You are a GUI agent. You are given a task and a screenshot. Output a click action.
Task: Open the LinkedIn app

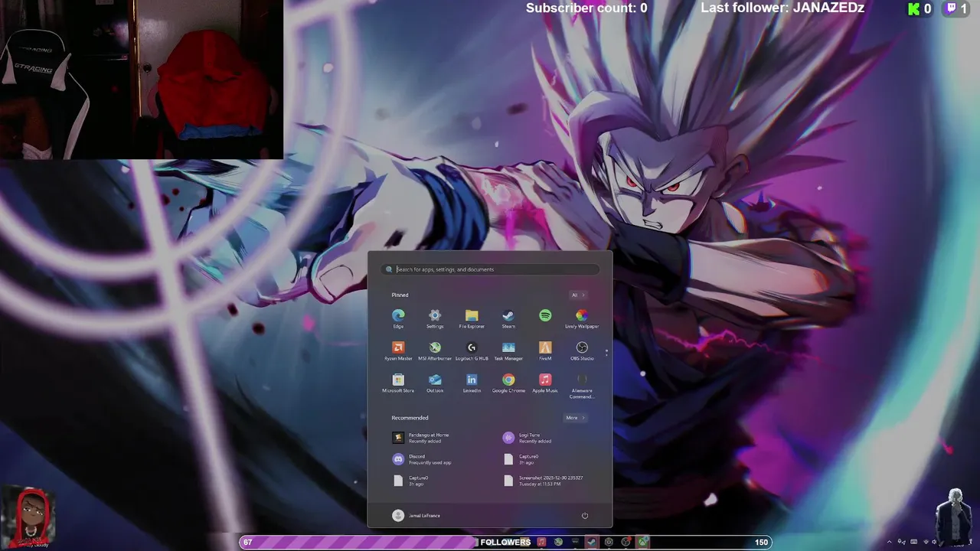point(472,383)
